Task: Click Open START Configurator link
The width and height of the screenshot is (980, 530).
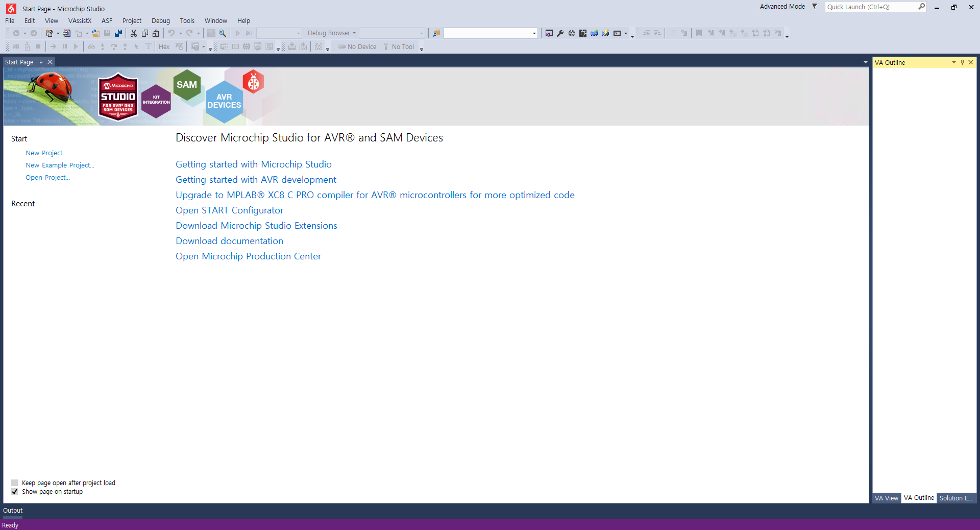Action: click(x=229, y=210)
